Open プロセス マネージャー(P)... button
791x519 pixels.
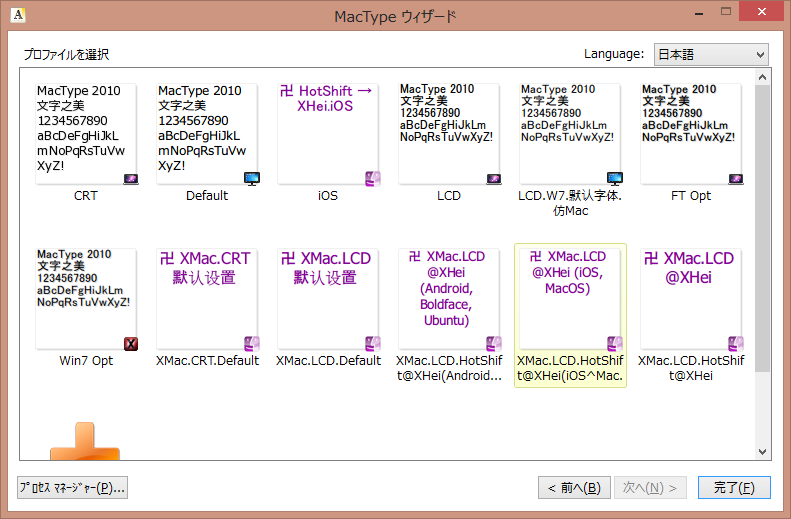[72, 488]
